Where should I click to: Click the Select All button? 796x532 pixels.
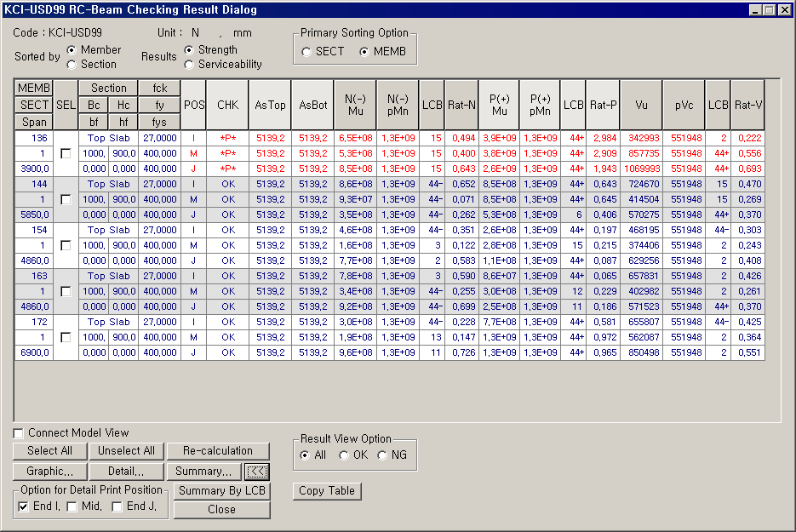tap(49, 451)
